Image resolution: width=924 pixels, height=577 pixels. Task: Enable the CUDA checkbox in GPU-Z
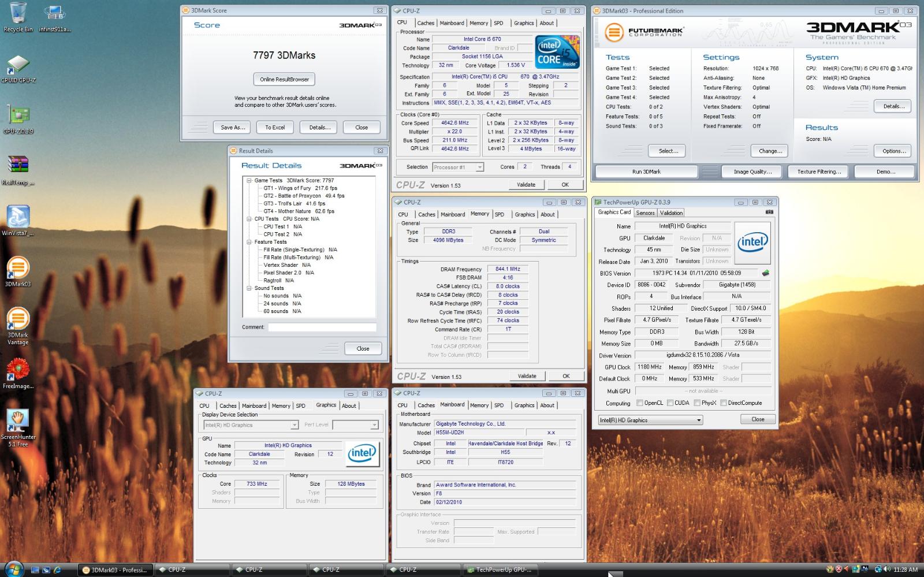(670, 403)
